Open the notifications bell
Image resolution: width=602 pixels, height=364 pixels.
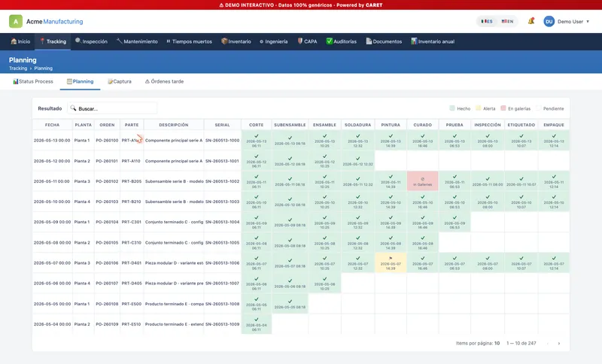[x=531, y=21]
